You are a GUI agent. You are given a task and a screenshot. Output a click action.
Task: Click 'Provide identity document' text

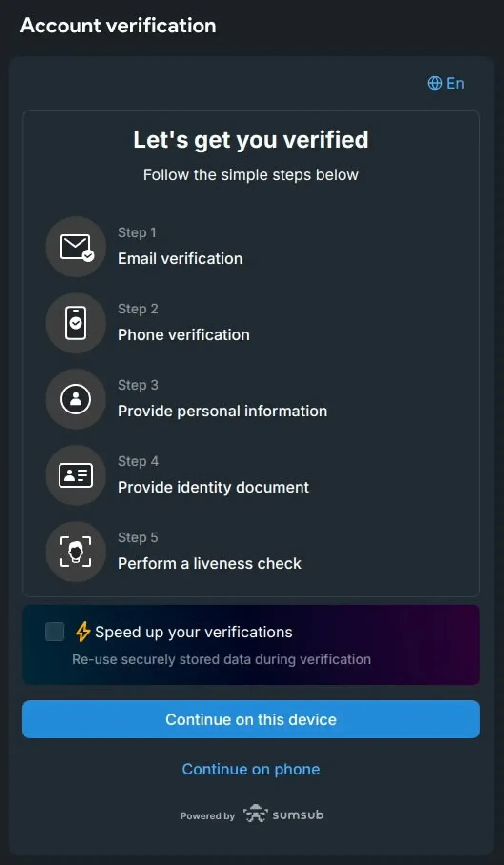point(213,487)
